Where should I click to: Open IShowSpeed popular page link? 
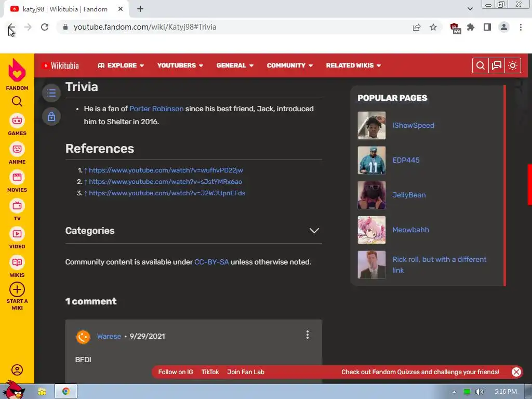click(x=413, y=126)
